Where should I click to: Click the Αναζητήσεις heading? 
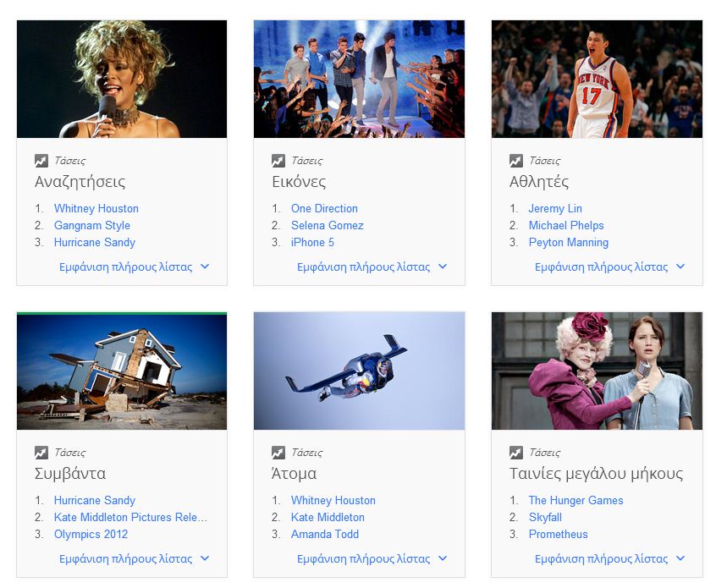point(80,182)
